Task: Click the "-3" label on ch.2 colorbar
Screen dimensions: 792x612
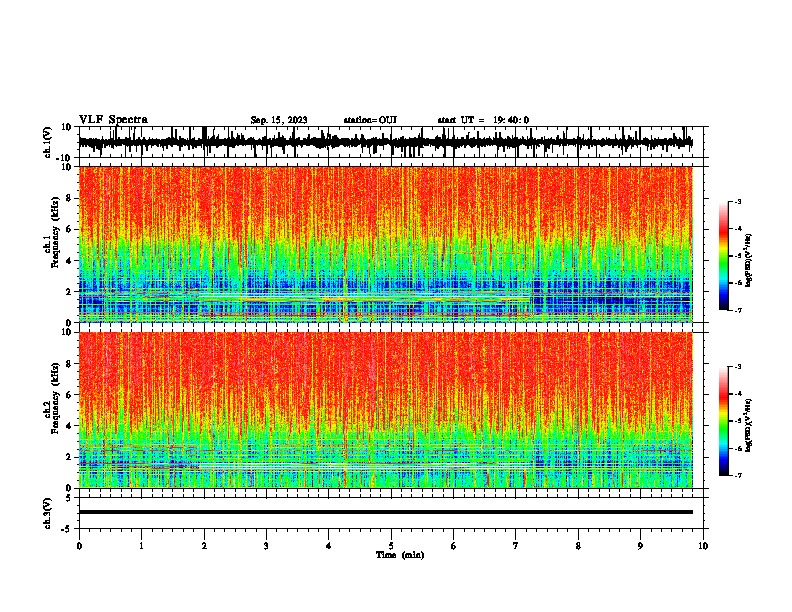Action: pos(737,367)
